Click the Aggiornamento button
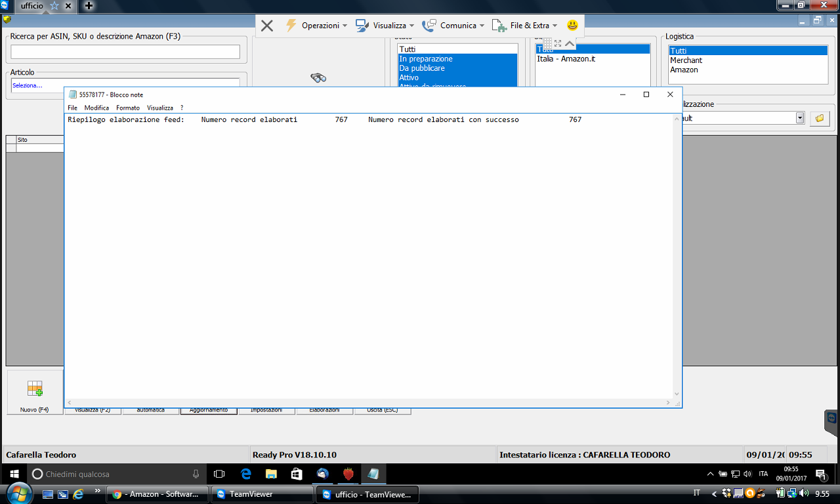840x504 pixels. pos(209,410)
